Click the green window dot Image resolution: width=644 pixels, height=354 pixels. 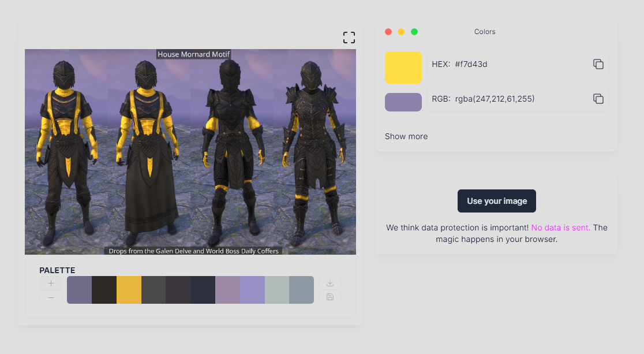click(x=414, y=32)
